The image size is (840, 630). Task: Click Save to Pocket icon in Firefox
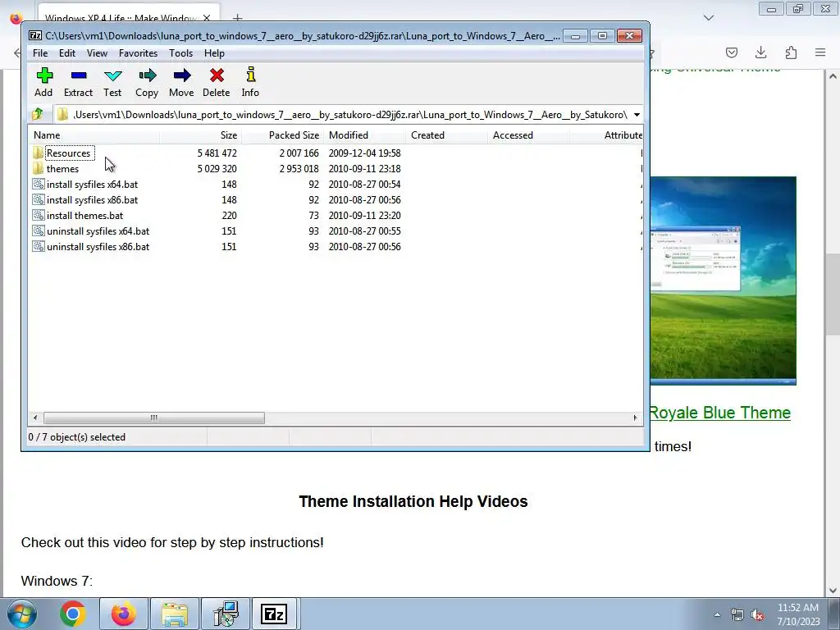click(731, 52)
